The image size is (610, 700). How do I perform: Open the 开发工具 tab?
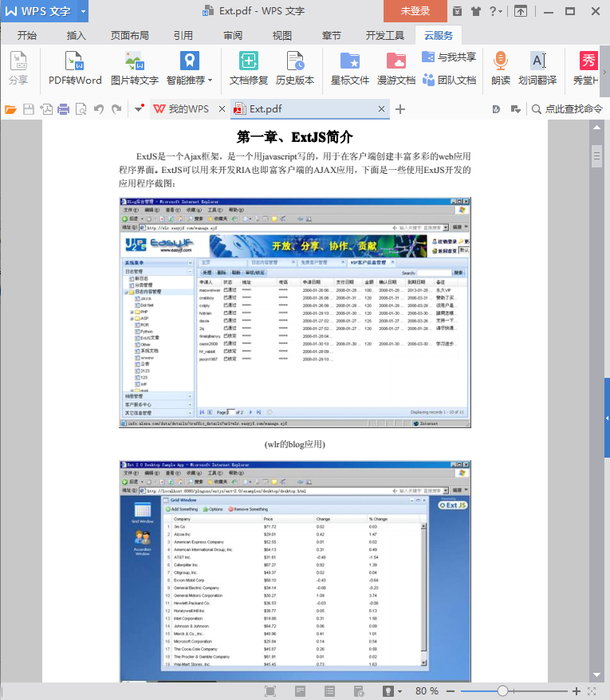coord(385,35)
